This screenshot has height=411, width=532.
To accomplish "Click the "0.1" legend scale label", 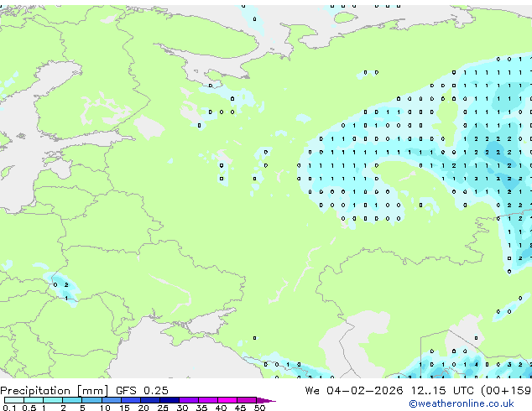I will coord(9,408).
